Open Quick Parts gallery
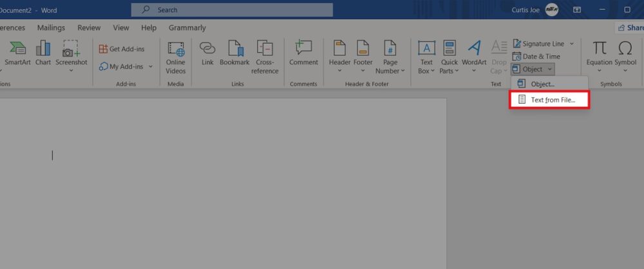Image resolution: width=644 pixels, height=269 pixels. point(450,57)
